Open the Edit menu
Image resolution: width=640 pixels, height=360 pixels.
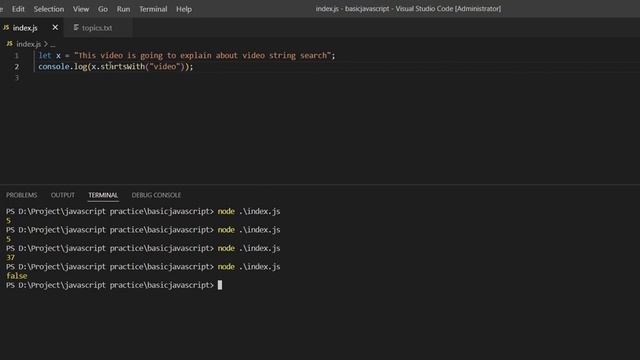[x=18, y=9]
